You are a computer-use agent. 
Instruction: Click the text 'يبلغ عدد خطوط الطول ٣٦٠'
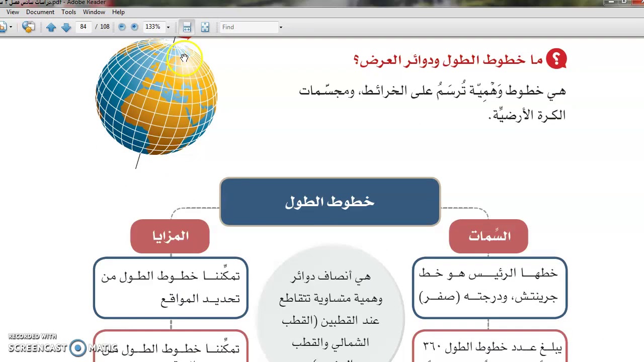click(493, 347)
